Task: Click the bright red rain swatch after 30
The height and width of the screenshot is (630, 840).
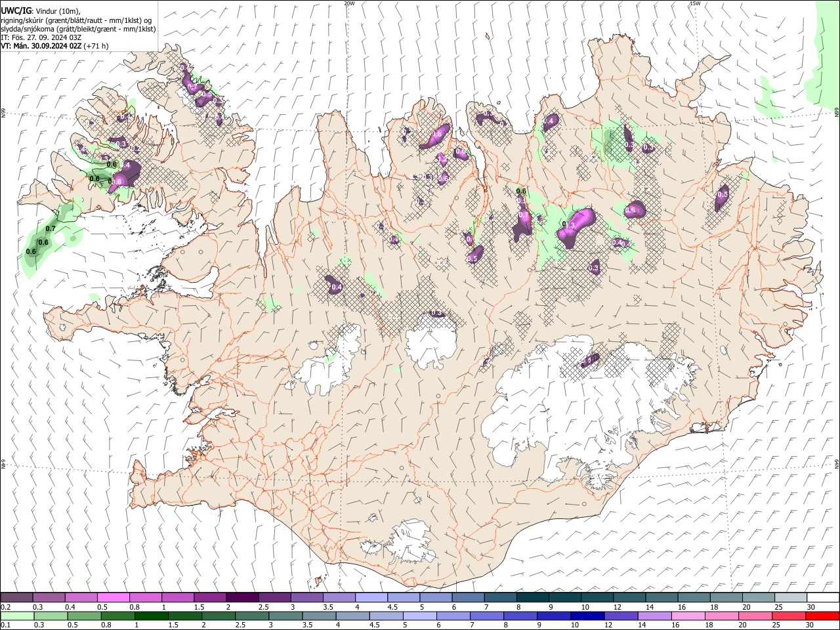Action: coord(822,616)
